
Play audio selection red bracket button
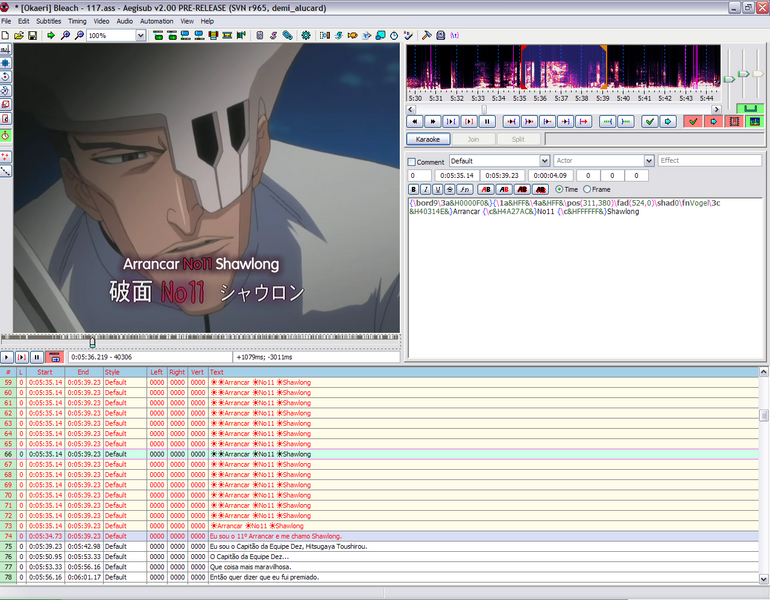(469, 121)
